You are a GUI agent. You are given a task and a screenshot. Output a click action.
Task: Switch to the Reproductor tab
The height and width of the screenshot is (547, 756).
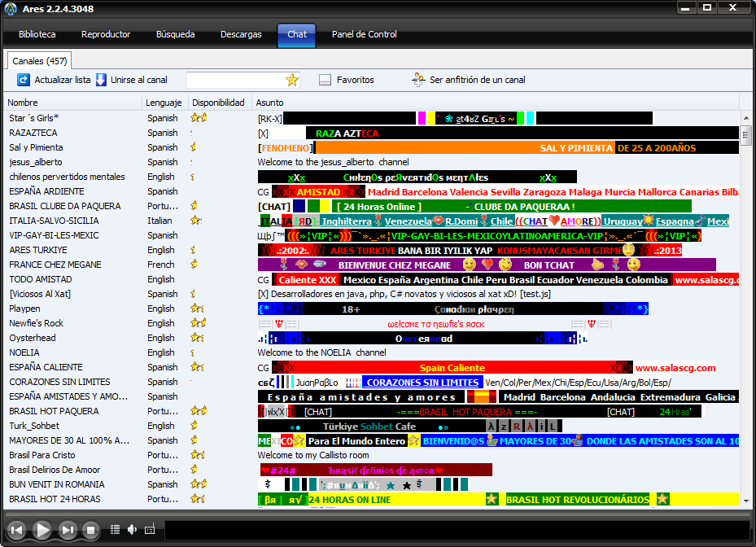(106, 34)
